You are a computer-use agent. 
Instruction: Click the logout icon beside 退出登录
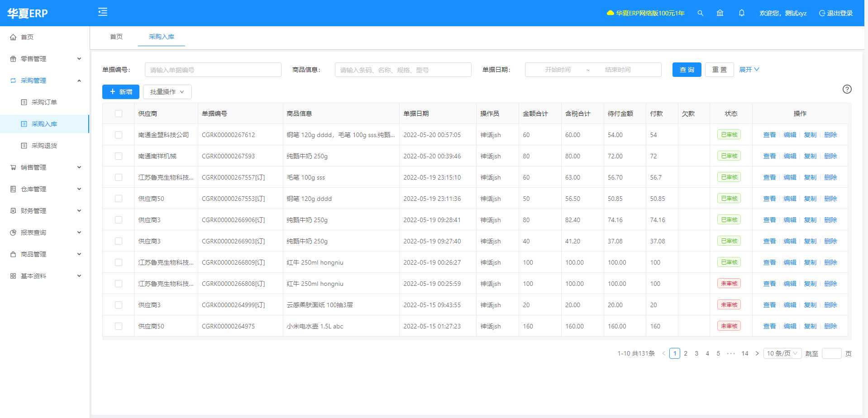(x=822, y=13)
